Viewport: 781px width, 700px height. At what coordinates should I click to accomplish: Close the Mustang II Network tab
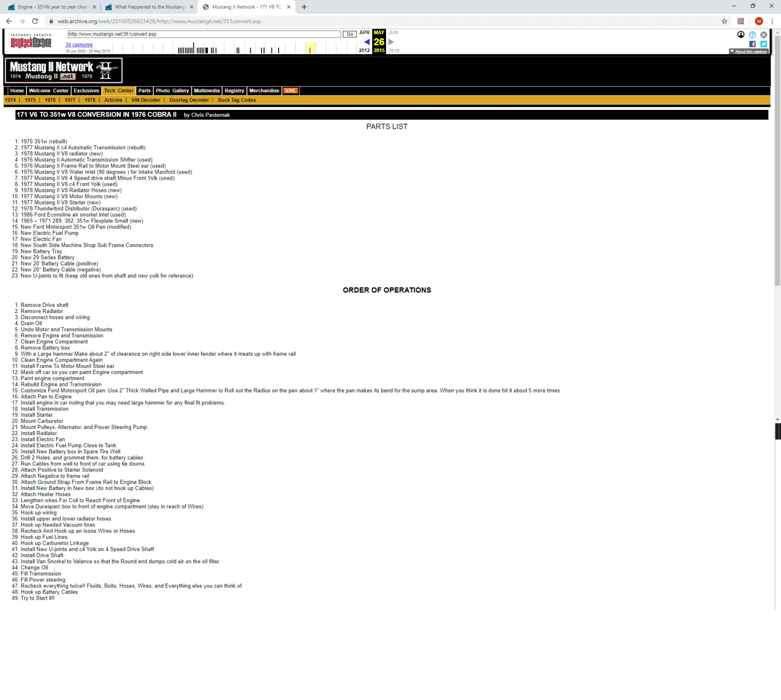click(289, 7)
